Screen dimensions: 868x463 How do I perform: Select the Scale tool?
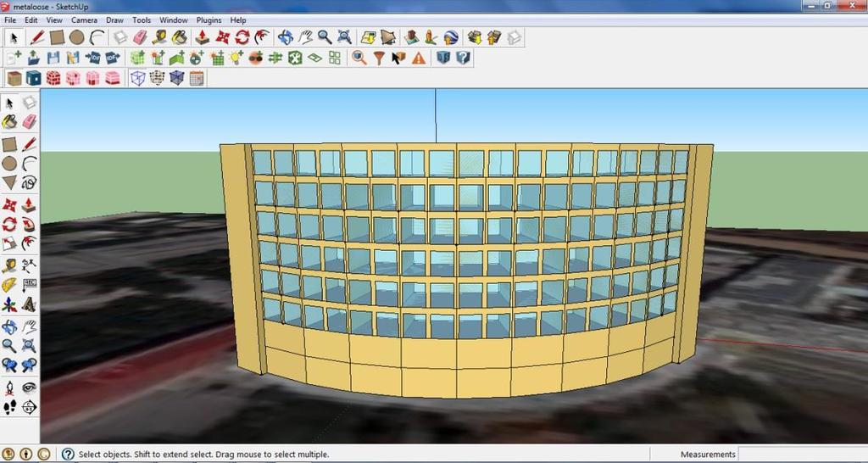[x=9, y=243]
